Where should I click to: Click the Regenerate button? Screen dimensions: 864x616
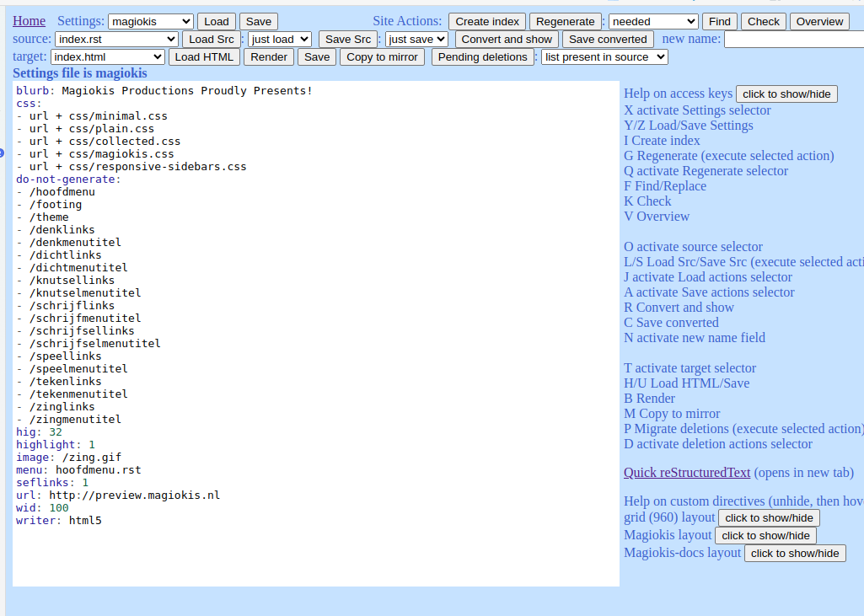click(x=566, y=22)
